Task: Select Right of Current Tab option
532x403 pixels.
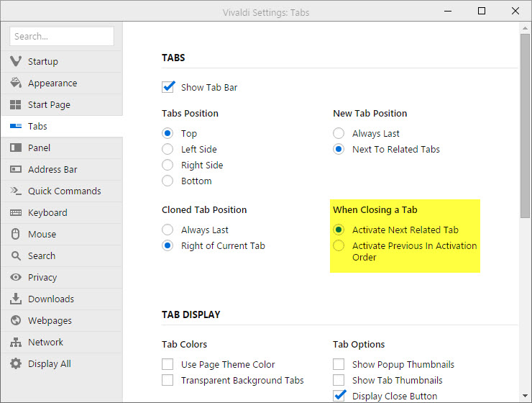Action: click(168, 245)
